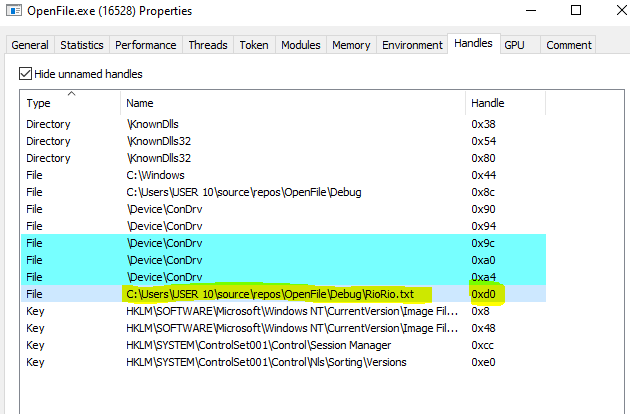Open the Comment tab

click(x=568, y=45)
